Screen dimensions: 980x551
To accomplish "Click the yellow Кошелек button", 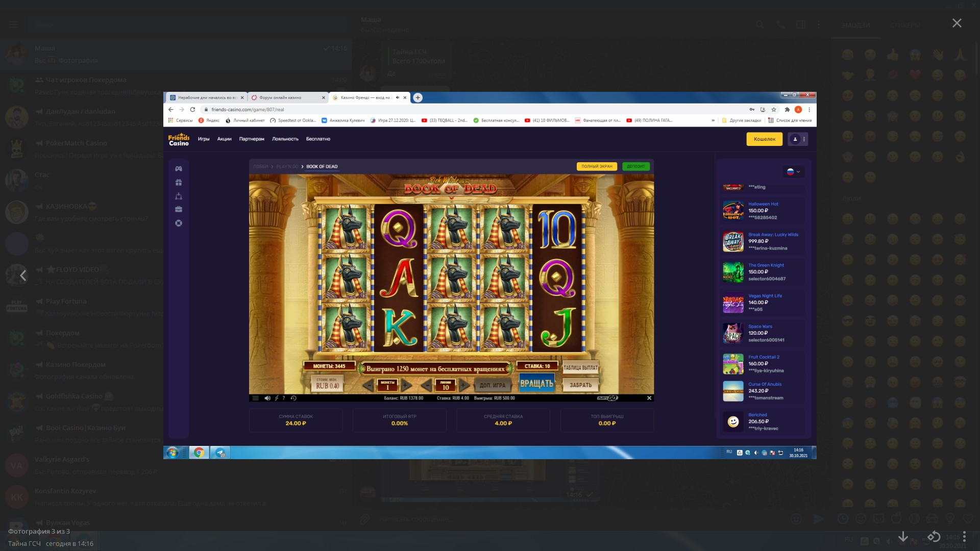I will pyautogui.click(x=764, y=139).
